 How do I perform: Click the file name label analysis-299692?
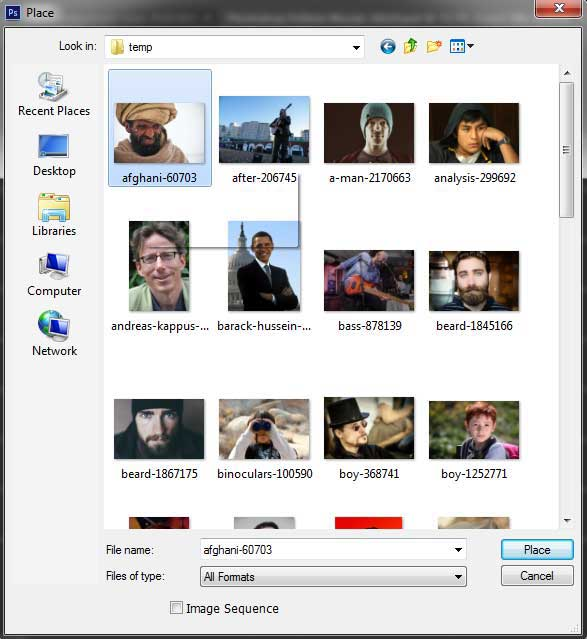(x=474, y=178)
